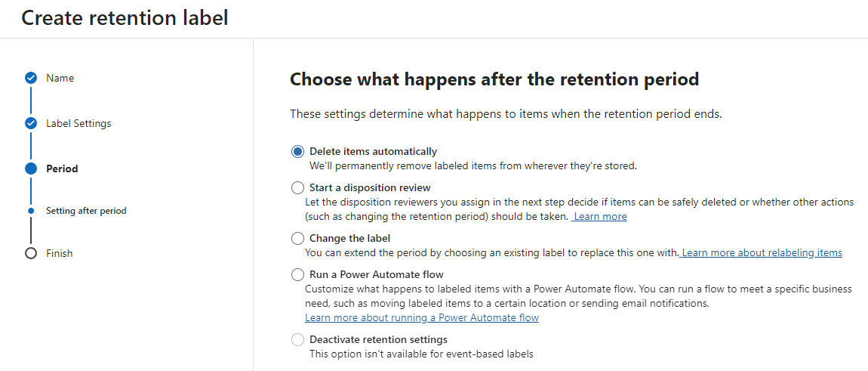The width and height of the screenshot is (868, 371).
Task: Jump to Setting after period step
Action: point(86,211)
